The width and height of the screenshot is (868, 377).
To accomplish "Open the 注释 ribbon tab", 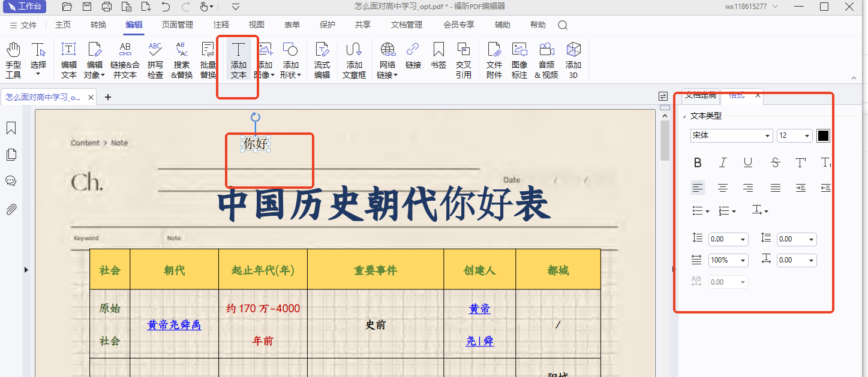I will pyautogui.click(x=221, y=25).
